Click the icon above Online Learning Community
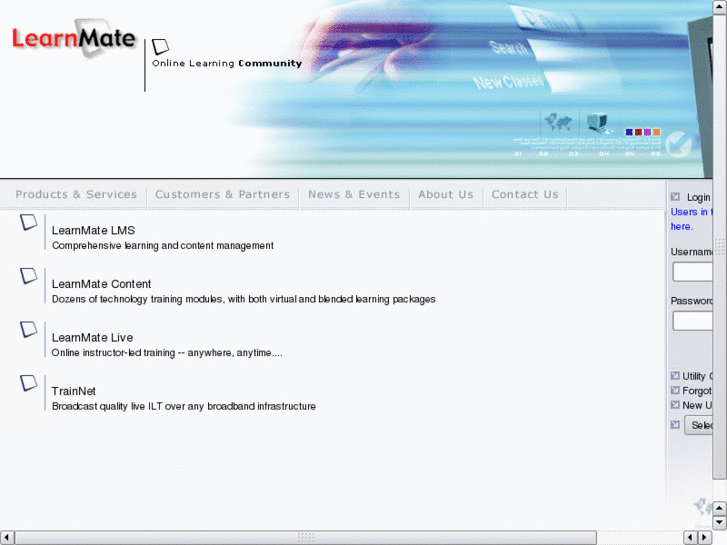This screenshot has height=545, width=727. 160,46
